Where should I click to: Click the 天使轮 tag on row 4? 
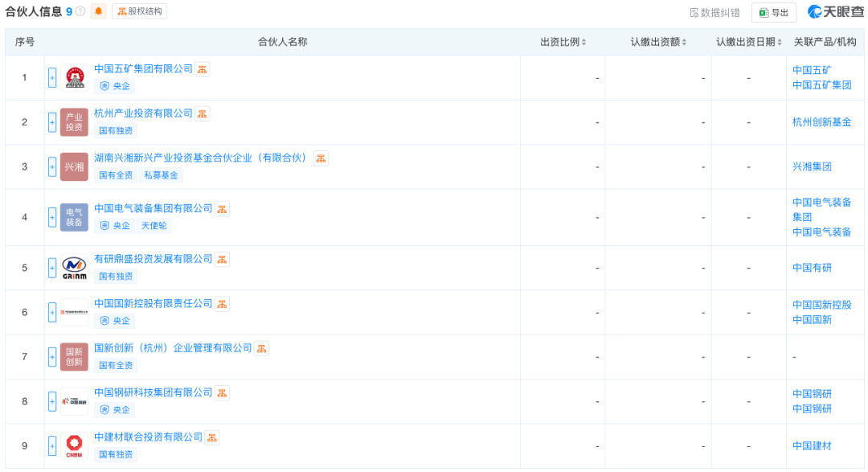click(x=154, y=226)
